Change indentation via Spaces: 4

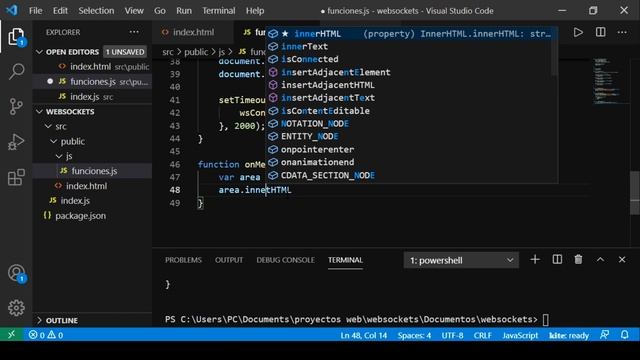pos(414,335)
